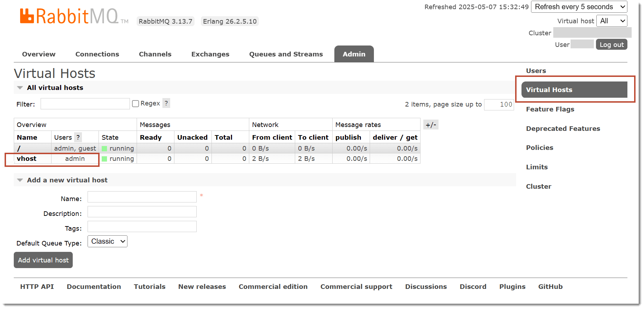Open the Tutorials footer link
The width and height of the screenshot is (644, 309).
pos(150,286)
